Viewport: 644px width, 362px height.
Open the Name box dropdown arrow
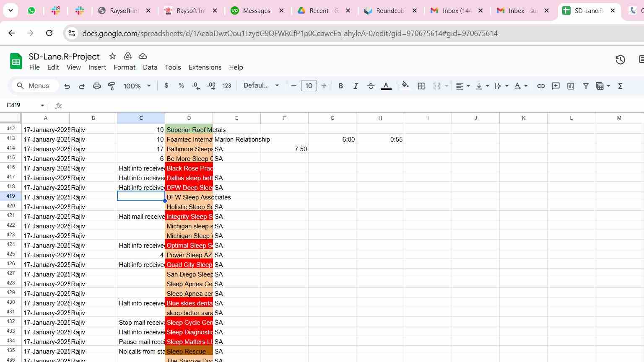(x=42, y=105)
